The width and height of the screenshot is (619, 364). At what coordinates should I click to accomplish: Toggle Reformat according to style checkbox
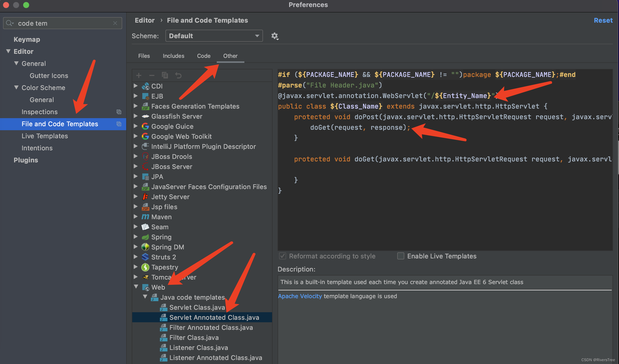coord(283,256)
